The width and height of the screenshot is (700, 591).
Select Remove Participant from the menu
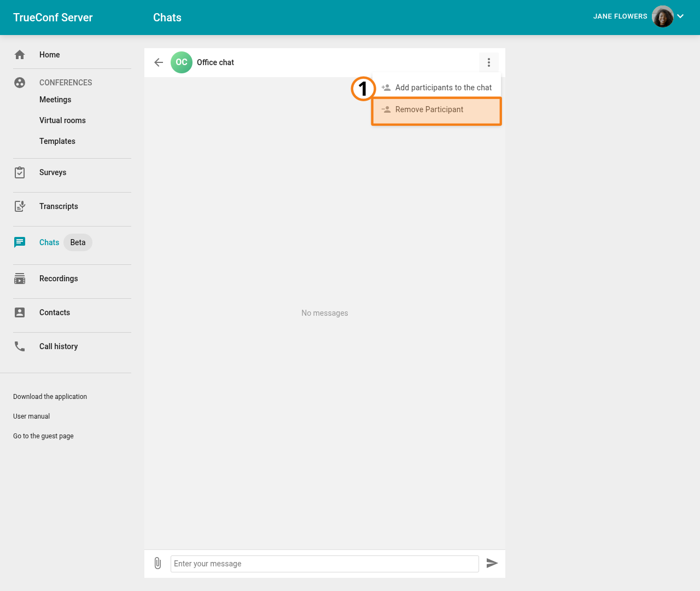click(436, 109)
